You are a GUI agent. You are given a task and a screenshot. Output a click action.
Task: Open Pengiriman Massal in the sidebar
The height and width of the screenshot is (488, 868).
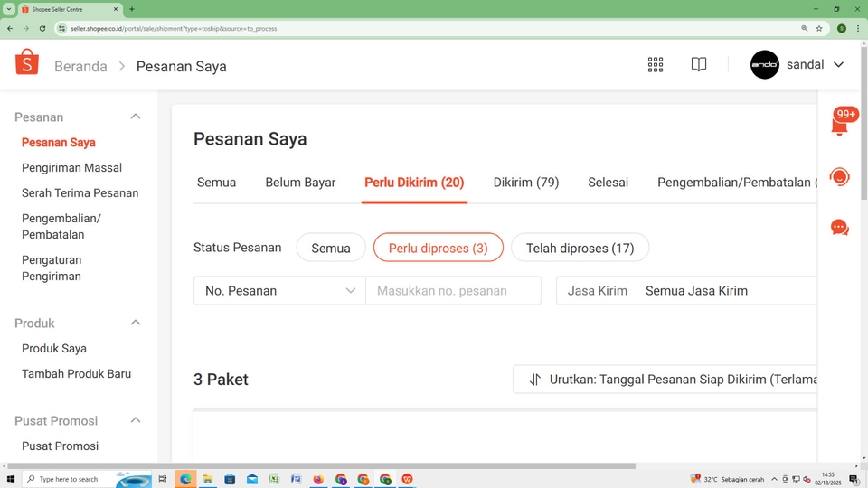(x=72, y=168)
